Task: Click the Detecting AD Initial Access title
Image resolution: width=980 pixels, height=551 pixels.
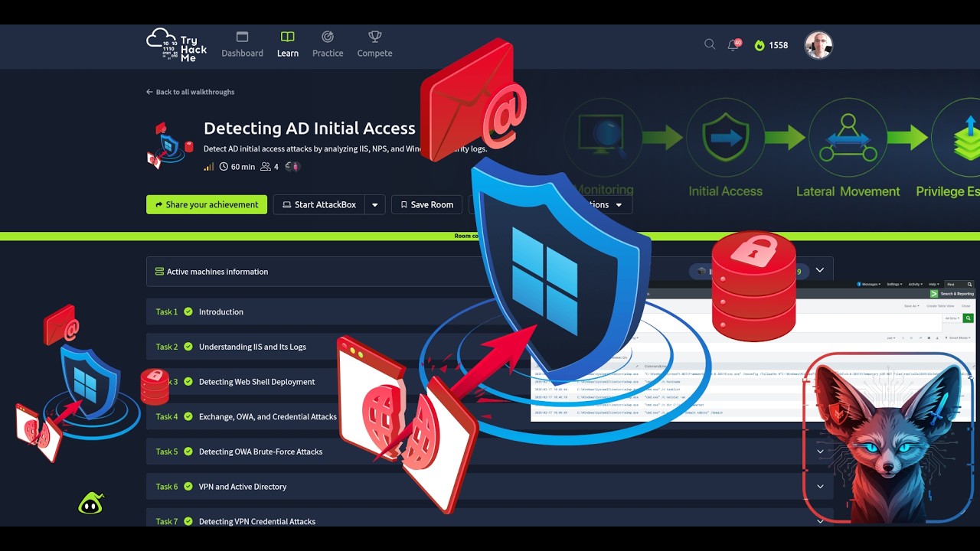Action: click(309, 129)
